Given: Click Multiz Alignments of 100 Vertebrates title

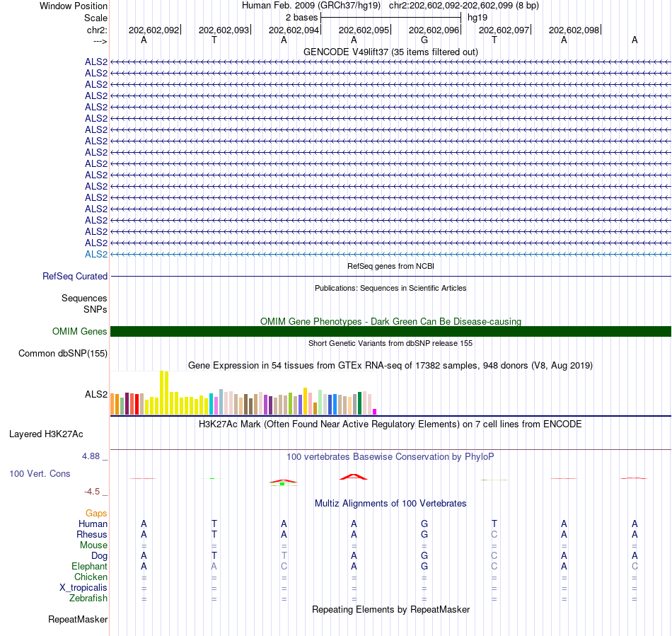Looking at the screenshot, I should click(x=390, y=504).
